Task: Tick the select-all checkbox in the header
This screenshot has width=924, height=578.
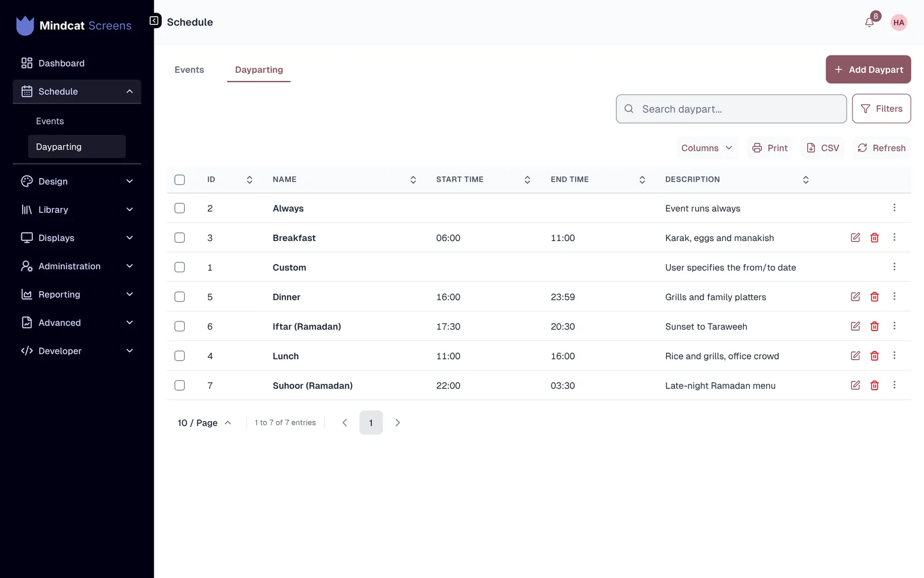Action: (180, 180)
